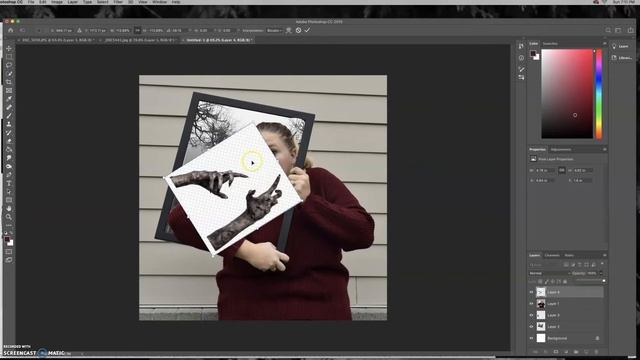The height and width of the screenshot is (360, 640).
Task: Switch to the Channels tab
Action: point(552,255)
